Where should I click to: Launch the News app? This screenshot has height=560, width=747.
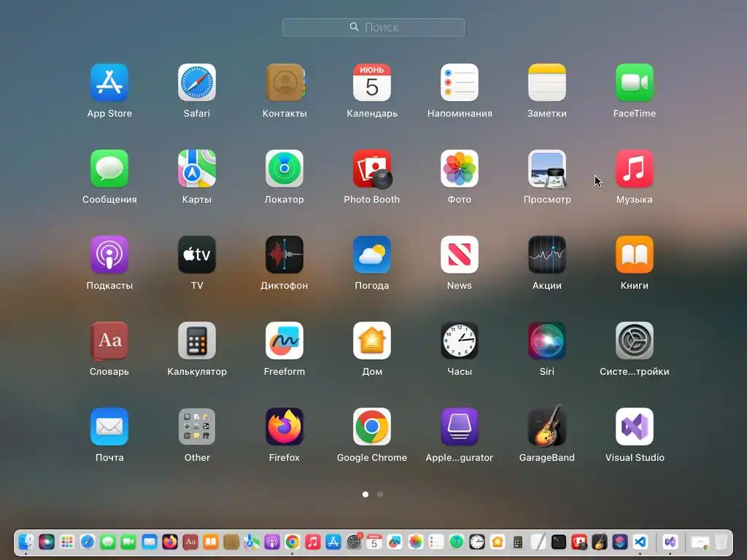pos(460,254)
